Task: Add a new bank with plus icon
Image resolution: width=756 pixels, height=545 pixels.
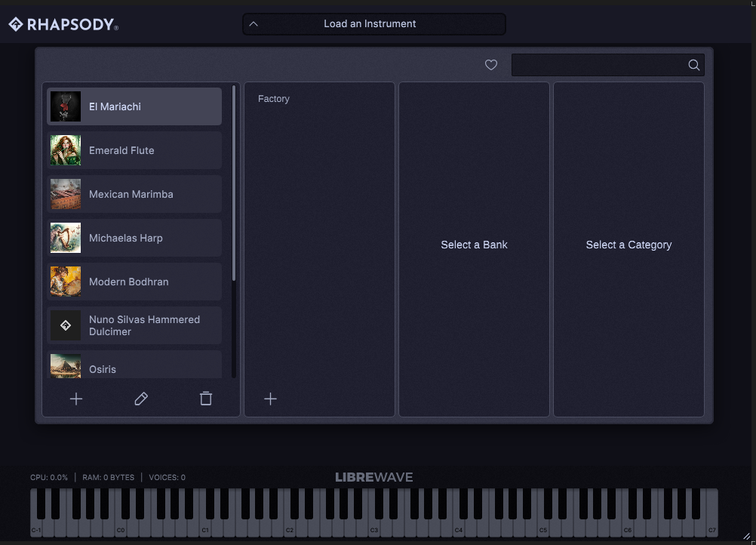Action: 271,399
